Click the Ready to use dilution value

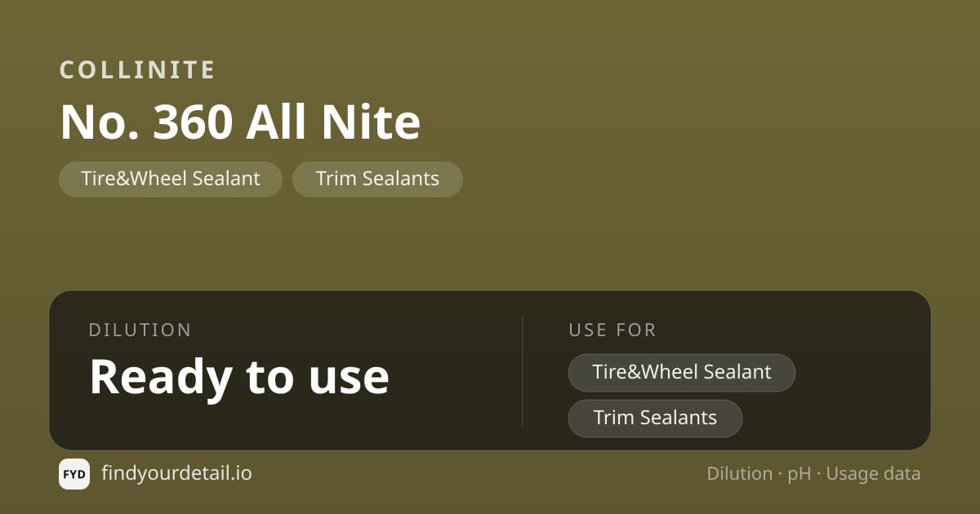[239, 377]
